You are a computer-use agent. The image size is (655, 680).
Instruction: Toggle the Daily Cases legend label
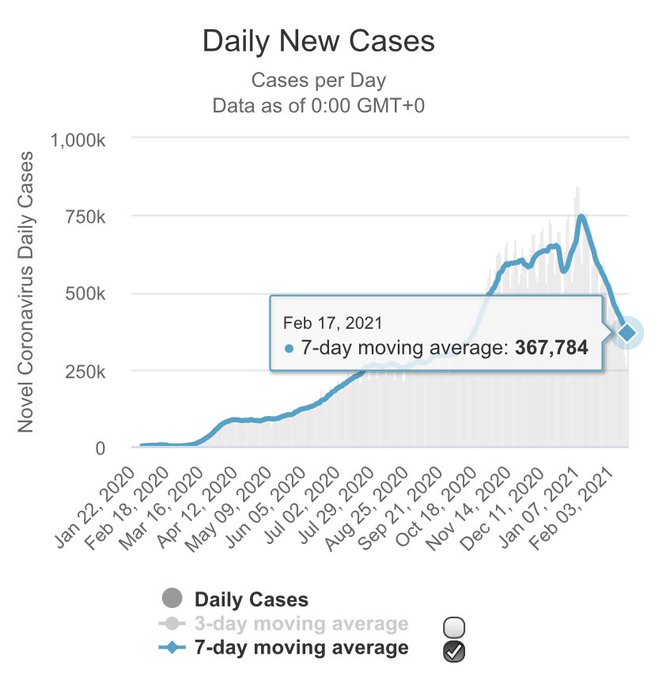coord(252,599)
